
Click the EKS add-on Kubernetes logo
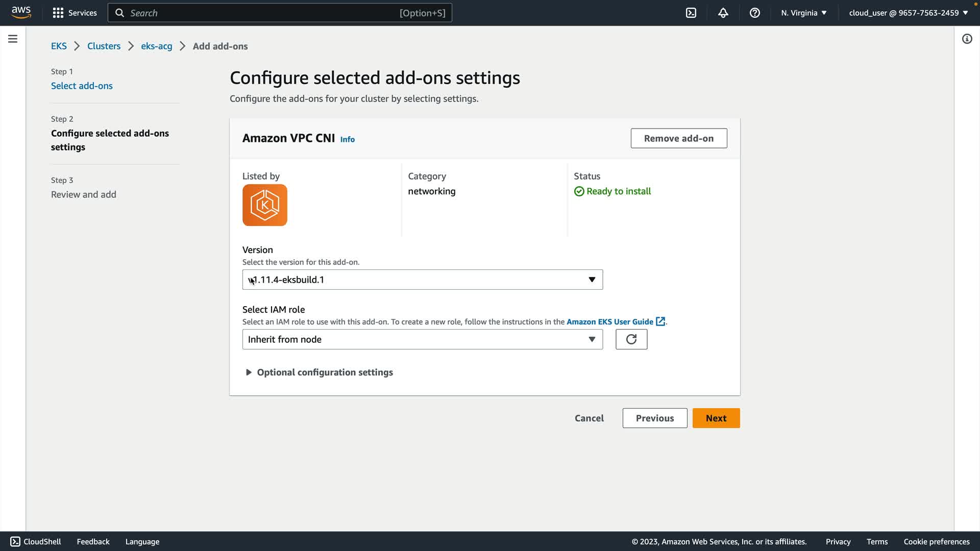point(264,205)
